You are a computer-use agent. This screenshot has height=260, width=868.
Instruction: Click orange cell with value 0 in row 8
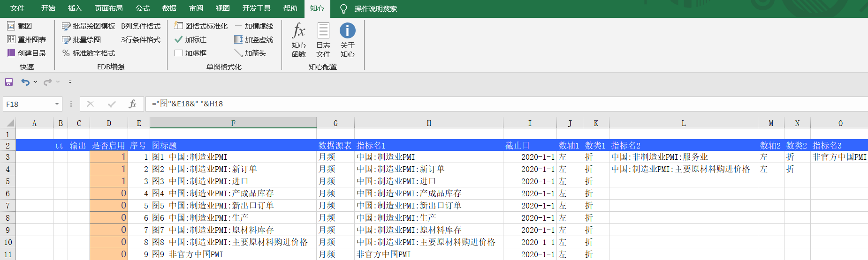tap(109, 218)
